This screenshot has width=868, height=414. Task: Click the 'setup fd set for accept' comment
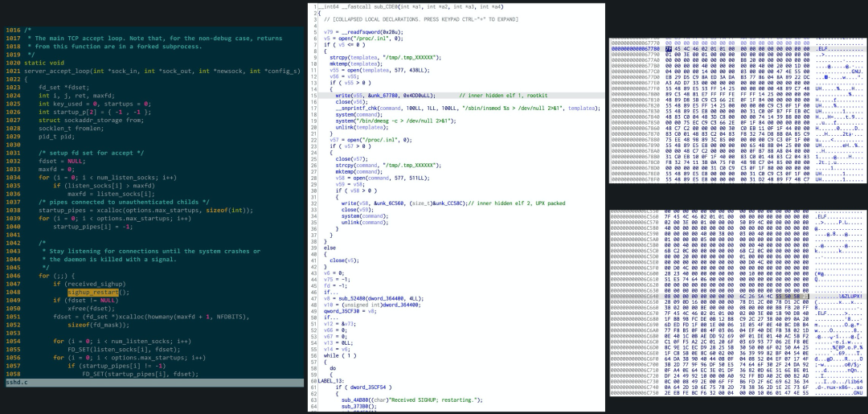(x=92, y=153)
